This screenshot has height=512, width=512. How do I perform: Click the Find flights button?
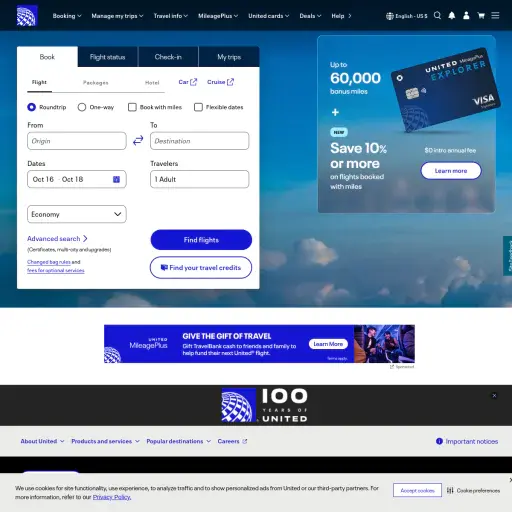pyautogui.click(x=201, y=240)
